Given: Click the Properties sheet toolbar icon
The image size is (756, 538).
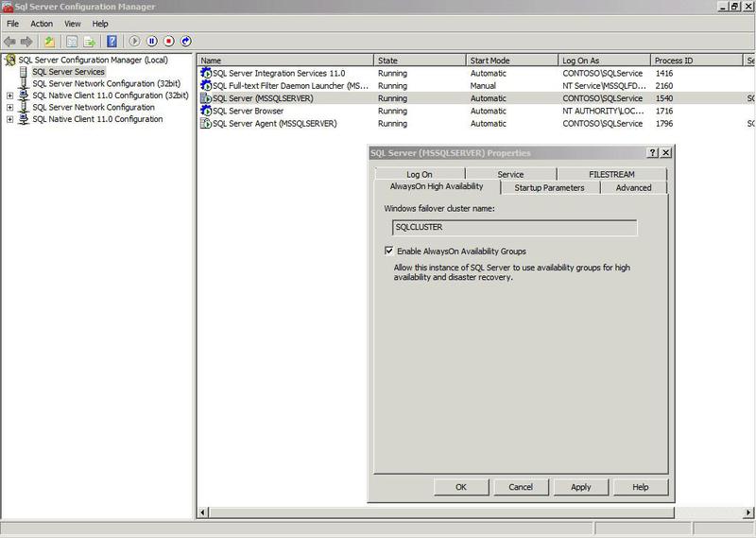Looking at the screenshot, I should 72,42.
